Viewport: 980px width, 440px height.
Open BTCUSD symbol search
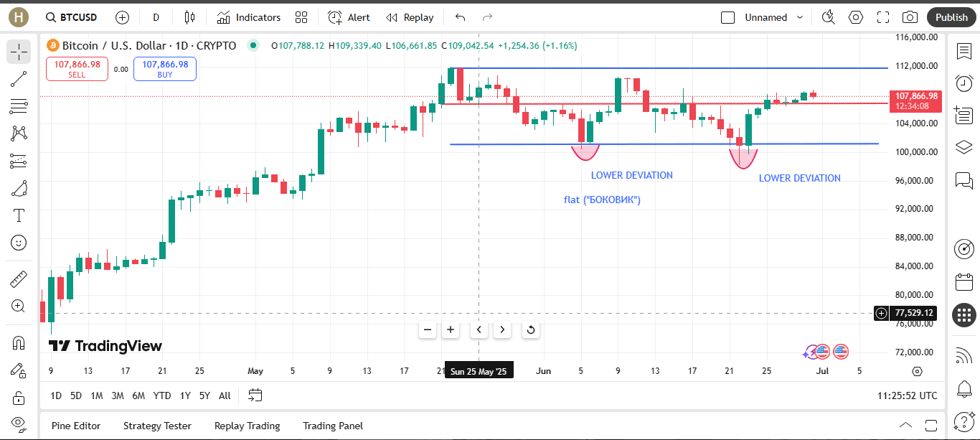coord(70,17)
